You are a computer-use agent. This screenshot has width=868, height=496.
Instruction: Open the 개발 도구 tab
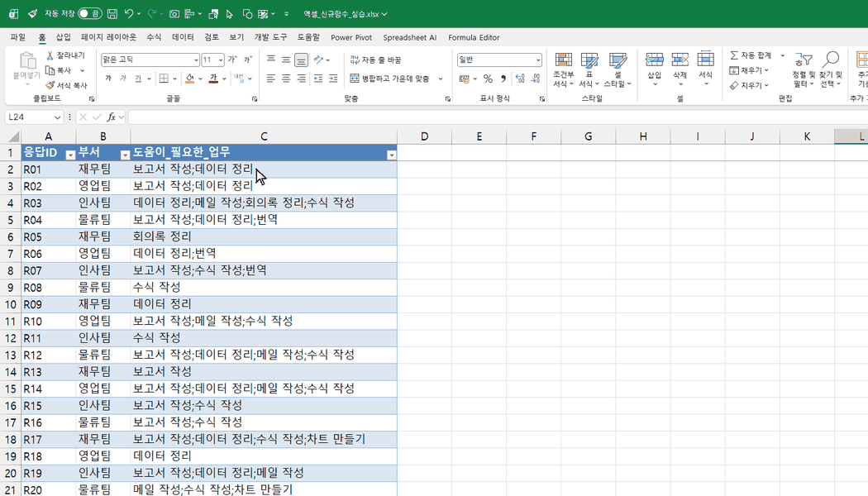[270, 37]
